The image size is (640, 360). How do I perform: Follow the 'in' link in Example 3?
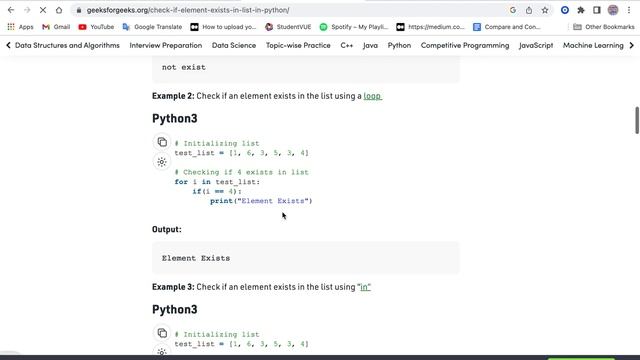365,287
